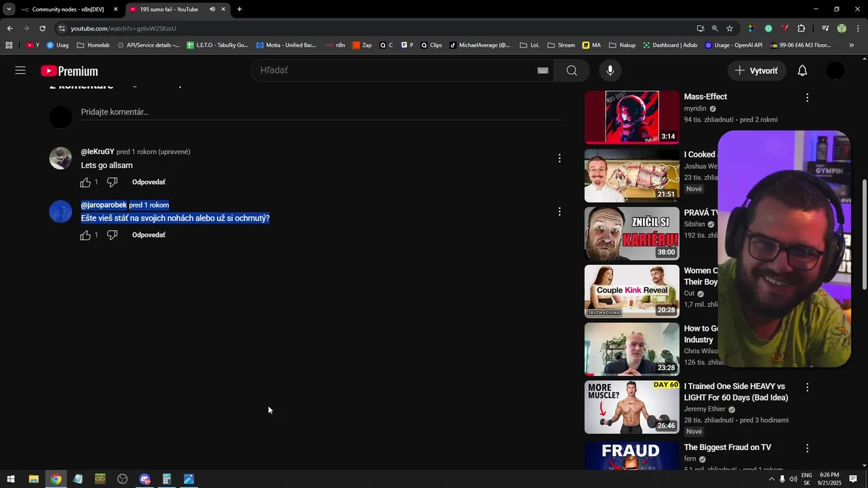Open Calculator from the taskbar

tap(167, 479)
